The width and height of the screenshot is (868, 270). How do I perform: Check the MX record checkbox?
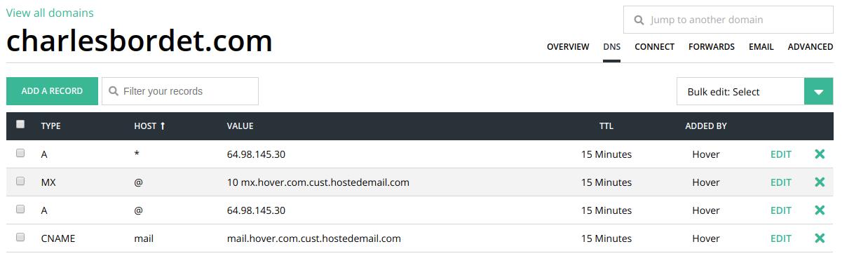coord(20,181)
